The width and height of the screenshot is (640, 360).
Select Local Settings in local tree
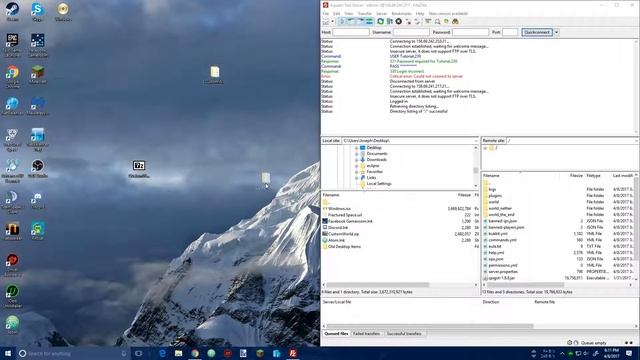[x=379, y=184]
